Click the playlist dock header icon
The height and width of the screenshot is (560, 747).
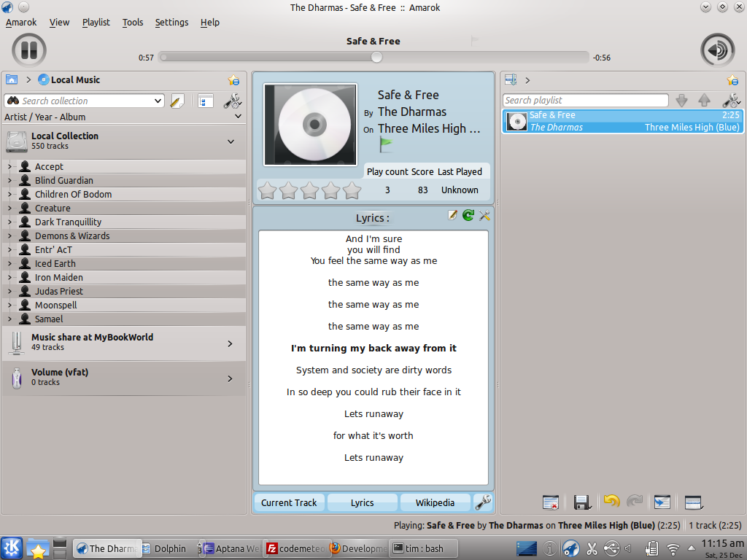click(x=511, y=79)
